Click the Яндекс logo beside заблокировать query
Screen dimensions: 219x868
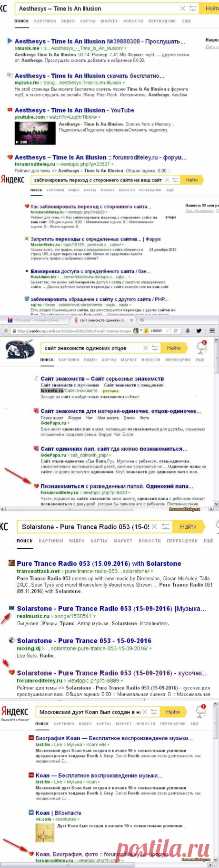point(13,180)
